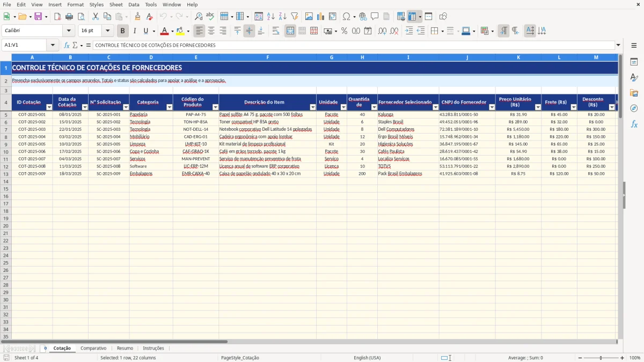Open the filter dropdown for ID Cotação
Image resolution: width=644 pixels, height=362 pixels.
click(x=49, y=107)
